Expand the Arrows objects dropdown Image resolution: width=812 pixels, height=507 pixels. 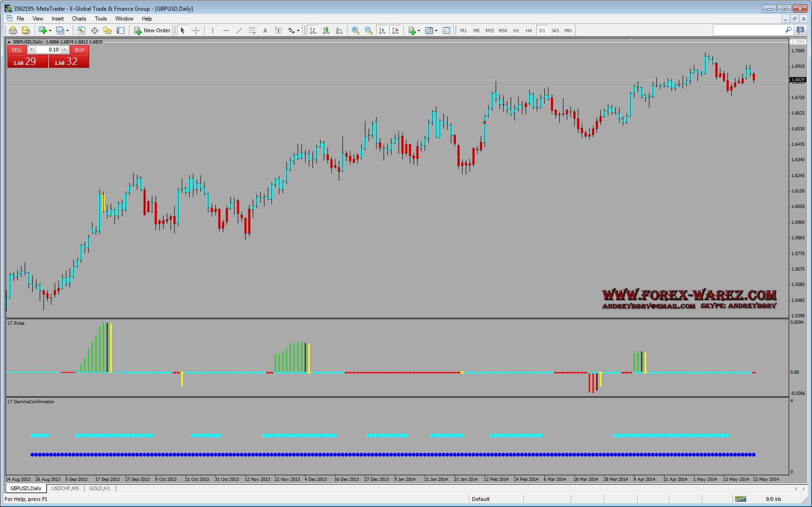[298, 30]
